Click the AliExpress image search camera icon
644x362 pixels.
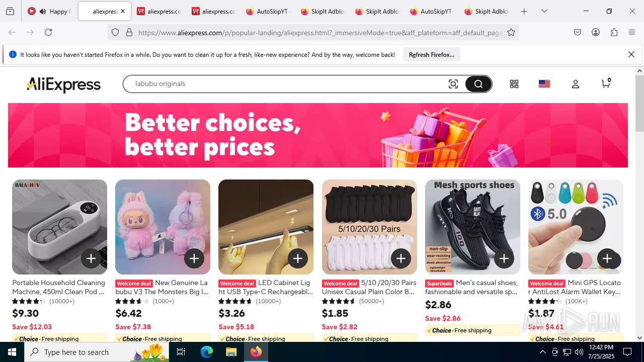[x=453, y=84]
